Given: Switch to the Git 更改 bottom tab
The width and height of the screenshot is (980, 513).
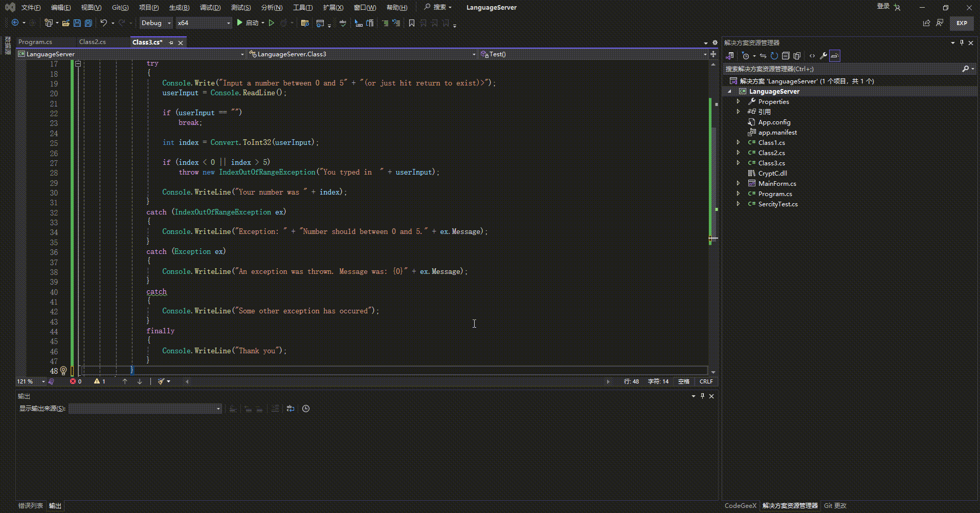Looking at the screenshot, I should tap(835, 505).
